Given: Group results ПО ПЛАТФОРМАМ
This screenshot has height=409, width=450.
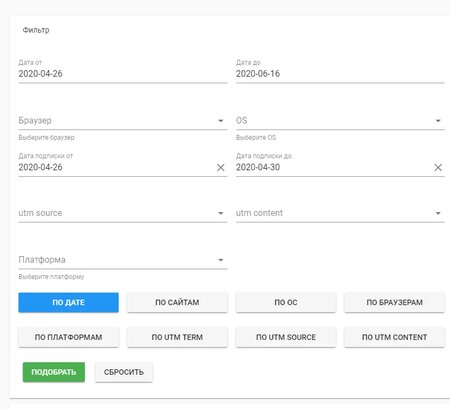Looking at the screenshot, I should pyautogui.click(x=68, y=337).
